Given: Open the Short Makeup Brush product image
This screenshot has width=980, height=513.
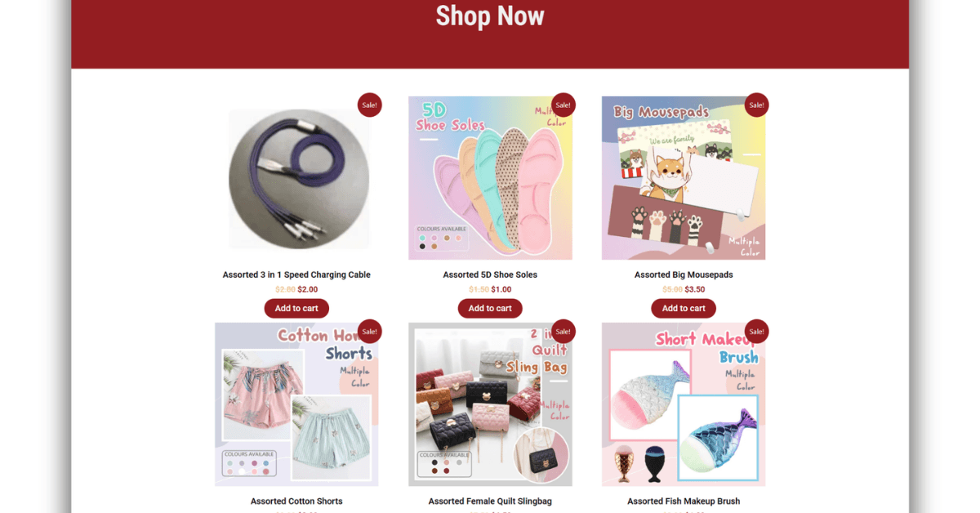Looking at the screenshot, I should (684, 404).
